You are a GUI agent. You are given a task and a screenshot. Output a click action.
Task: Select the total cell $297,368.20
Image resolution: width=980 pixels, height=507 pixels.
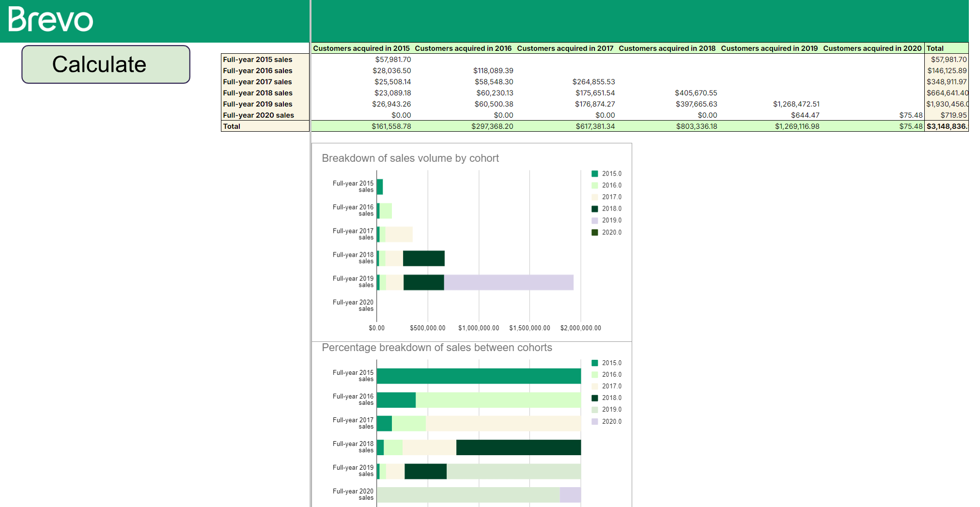coord(464,126)
